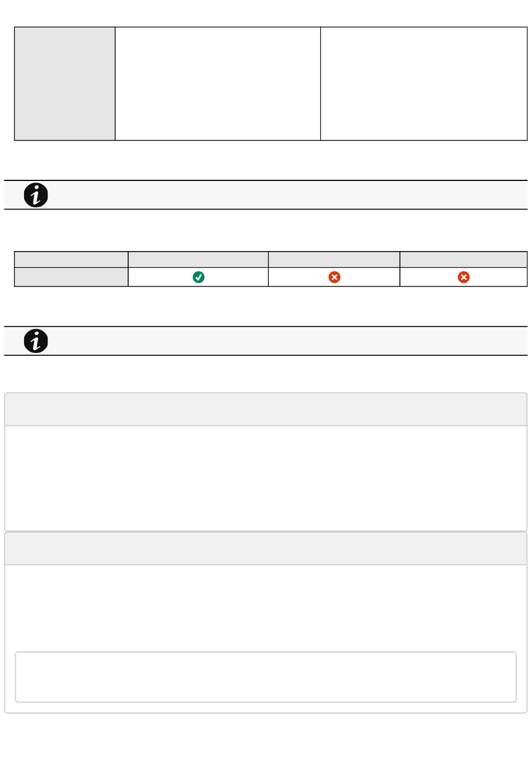Select the gray shaded cell of the large table

(65, 83)
